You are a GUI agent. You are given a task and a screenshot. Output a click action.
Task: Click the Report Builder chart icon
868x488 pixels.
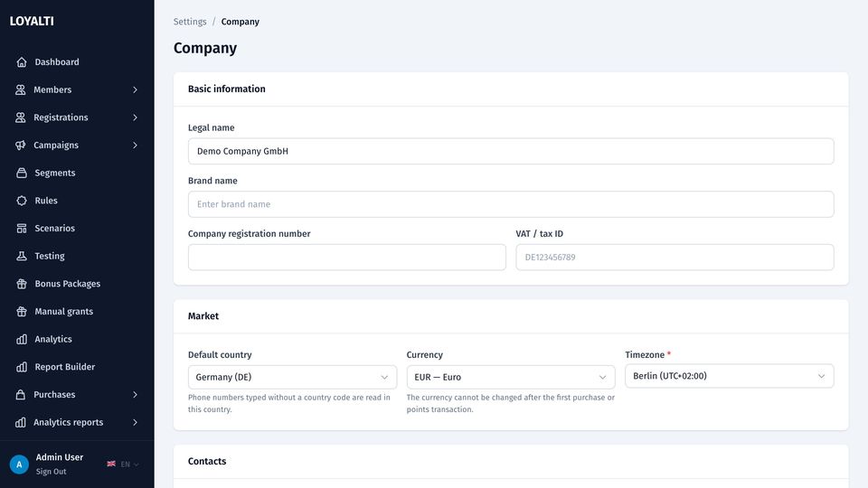point(22,367)
